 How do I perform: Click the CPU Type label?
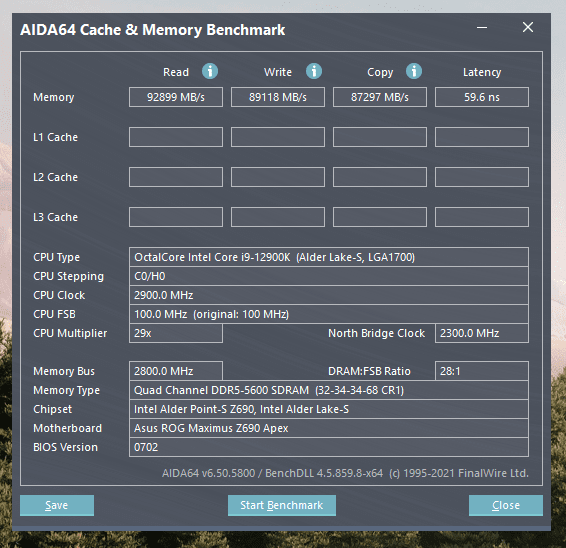56,257
